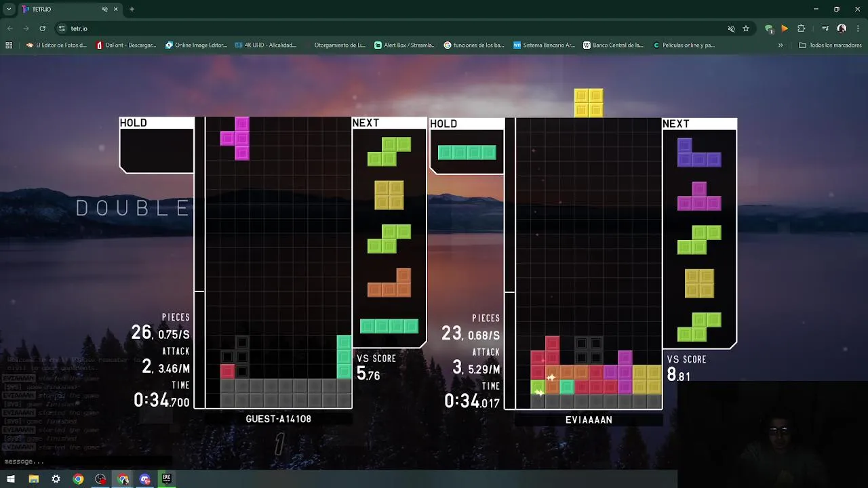
Task: Click EVIAAAAN's pieces count 23
Action: tap(452, 333)
